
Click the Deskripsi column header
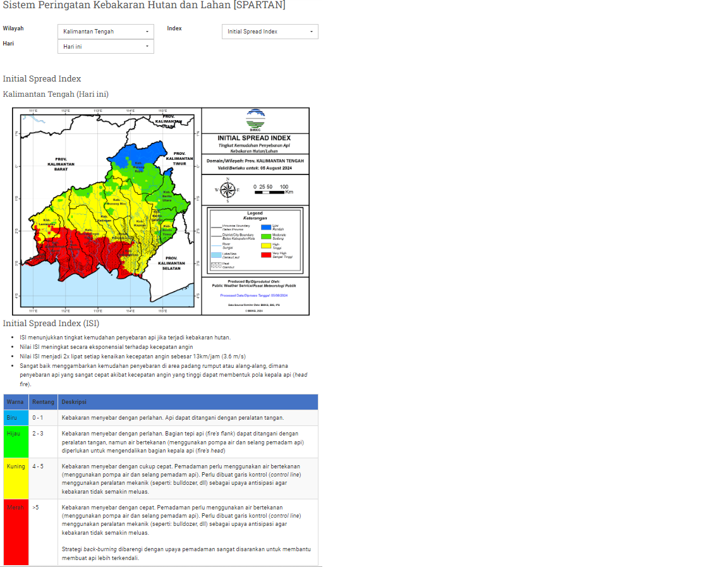point(188,402)
